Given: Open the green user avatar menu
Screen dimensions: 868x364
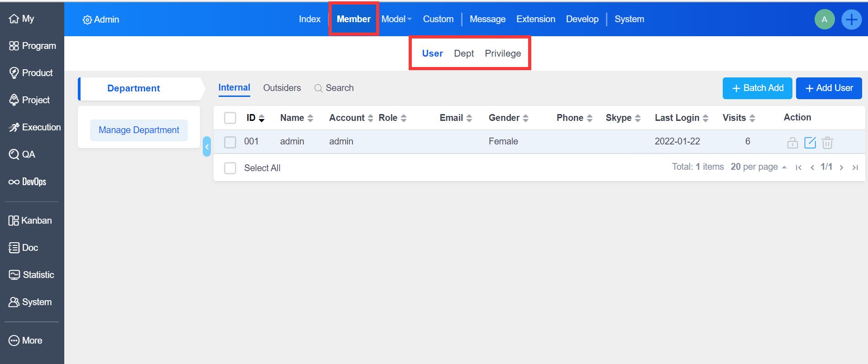Looking at the screenshot, I should point(824,19).
